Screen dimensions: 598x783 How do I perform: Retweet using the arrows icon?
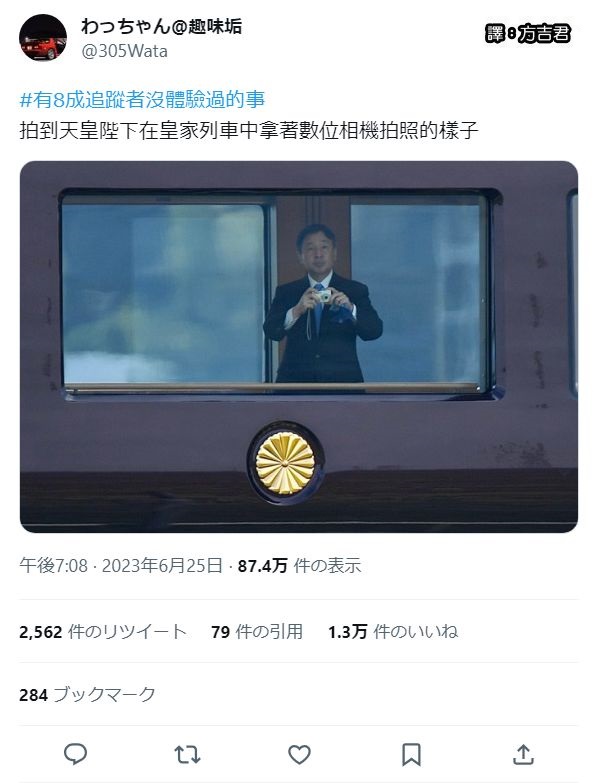187,755
